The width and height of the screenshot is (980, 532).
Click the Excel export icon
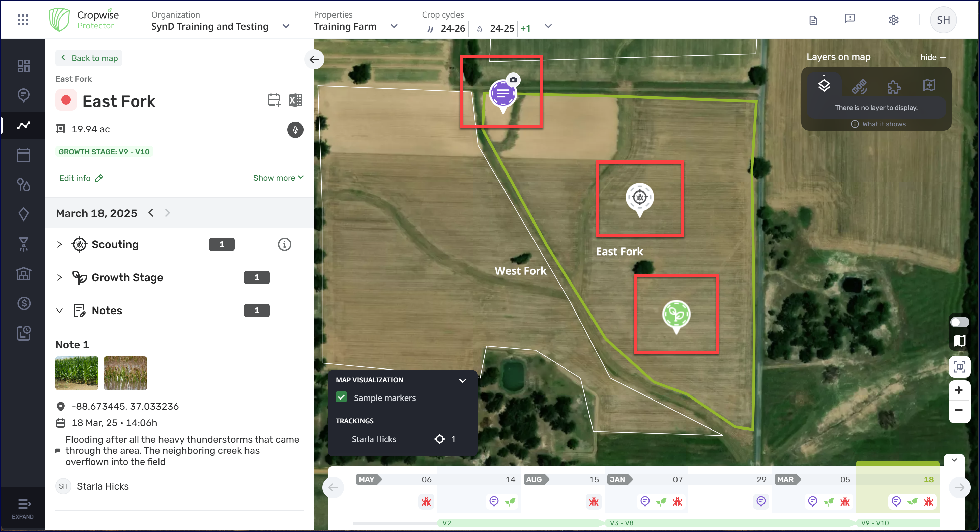click(295, 100)
